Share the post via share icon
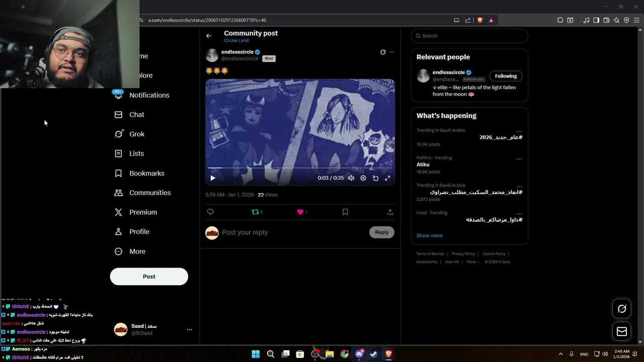 pyautogui.click(x=390, y=212)
